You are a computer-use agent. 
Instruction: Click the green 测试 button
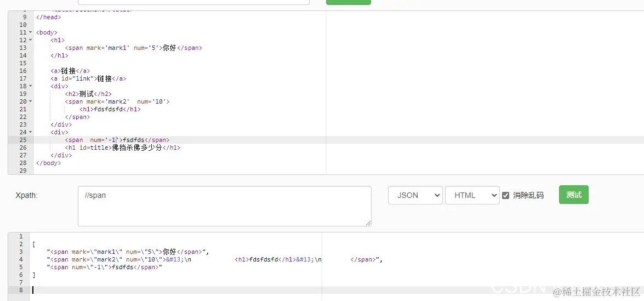tap(574, 195)
